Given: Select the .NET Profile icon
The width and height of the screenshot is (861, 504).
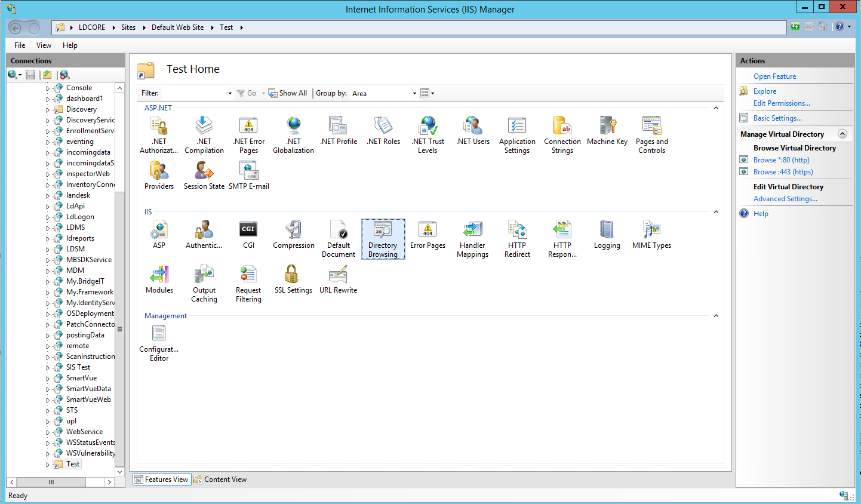Looking at the screenshot, I should pyautogui.click(x=339, y=131).
